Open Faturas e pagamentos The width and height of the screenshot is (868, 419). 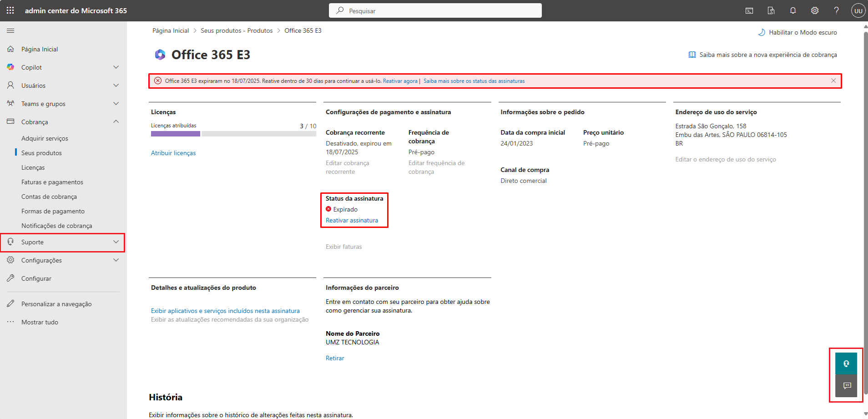click(52, 182)
